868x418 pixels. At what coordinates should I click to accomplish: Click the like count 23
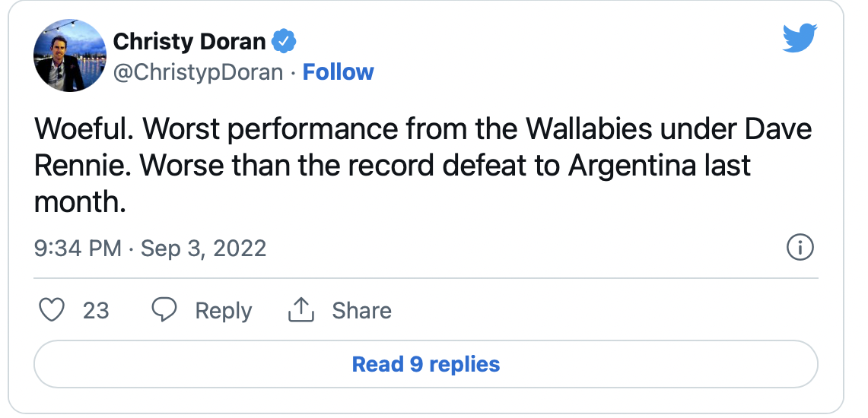96,311
